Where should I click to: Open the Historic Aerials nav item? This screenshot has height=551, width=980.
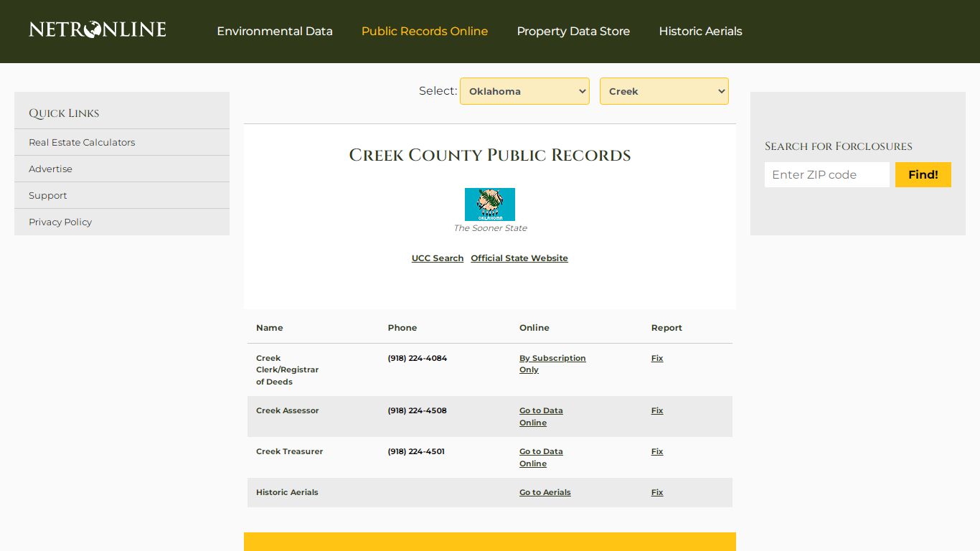click(700, 32)
